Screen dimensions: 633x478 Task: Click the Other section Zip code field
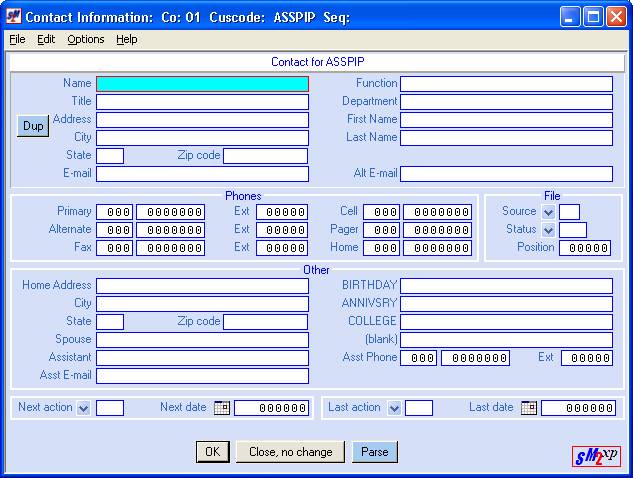click(x=265, y=322)
